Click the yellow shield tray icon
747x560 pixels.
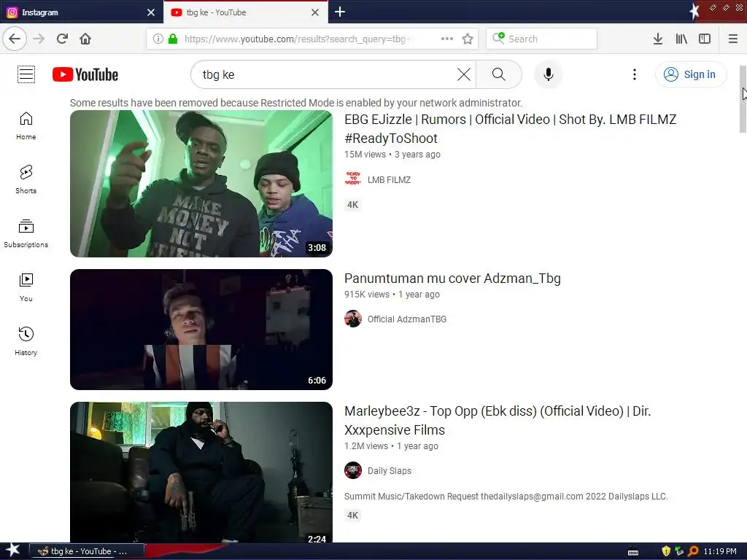point(666,551)
